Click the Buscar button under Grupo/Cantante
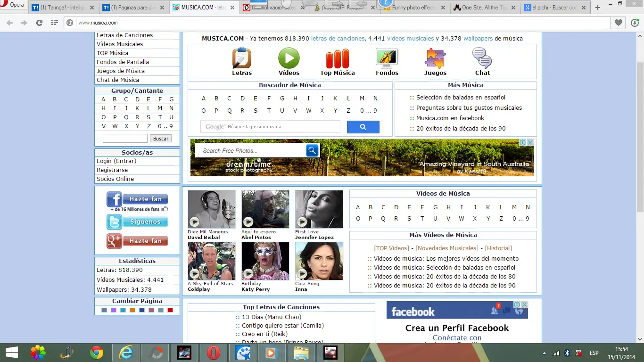The image size is (644, 362). (161, 139)
